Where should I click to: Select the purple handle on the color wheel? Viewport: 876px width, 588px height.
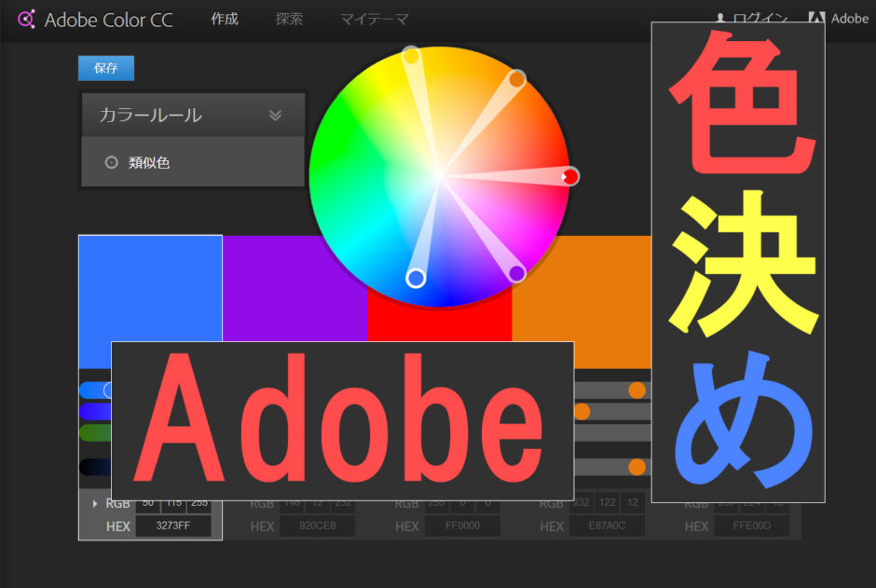(516, 273)
